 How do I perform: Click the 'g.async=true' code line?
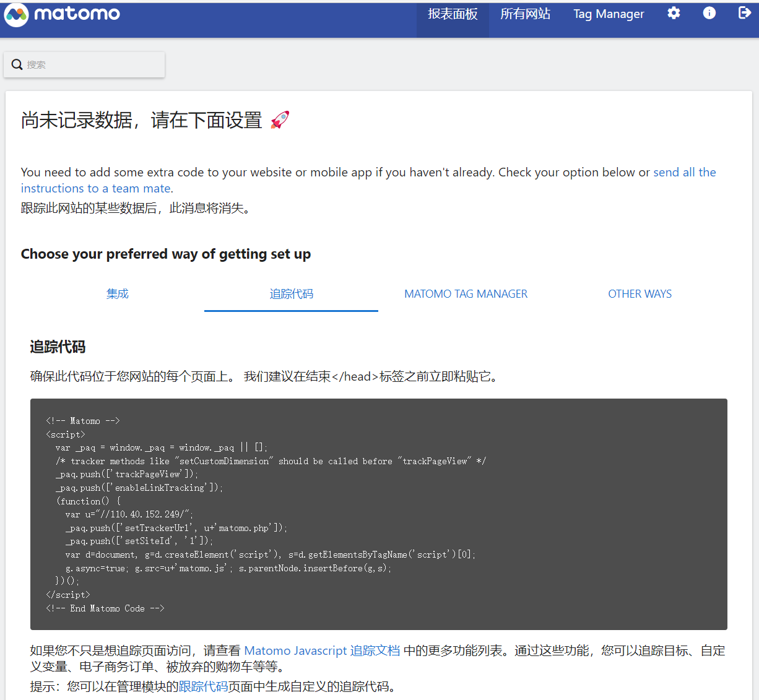tap(228, 568)
